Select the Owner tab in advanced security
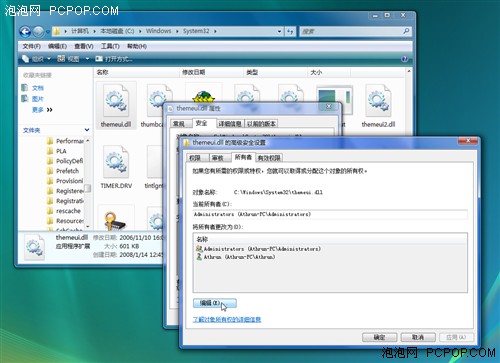Screen dimensions: 500x363 point(243,157)
